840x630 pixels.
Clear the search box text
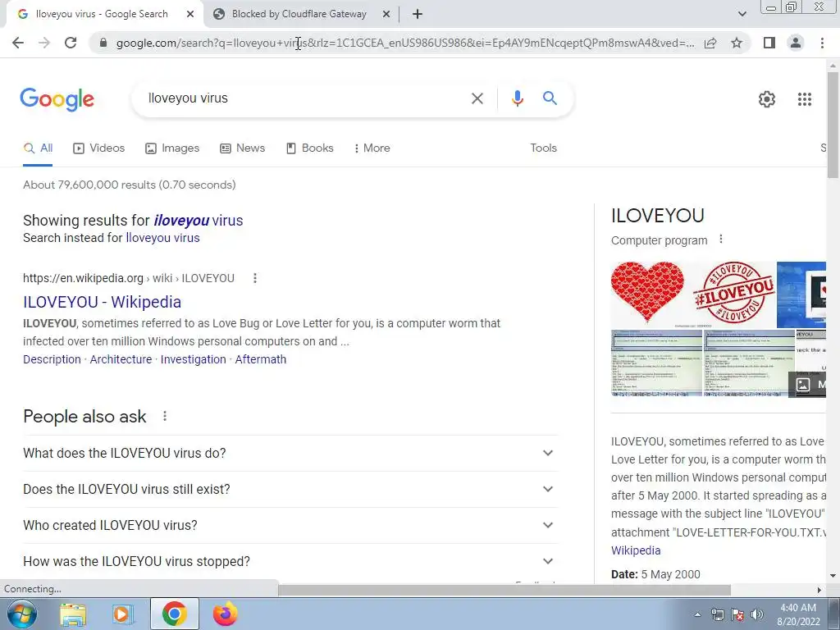pos(477,98)
